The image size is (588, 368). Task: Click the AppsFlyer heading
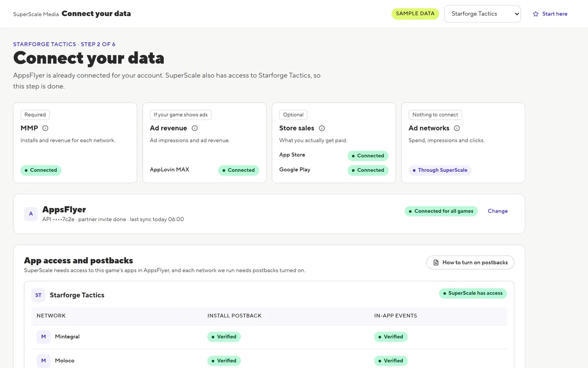pyautogui.click(x=64, y=210)
